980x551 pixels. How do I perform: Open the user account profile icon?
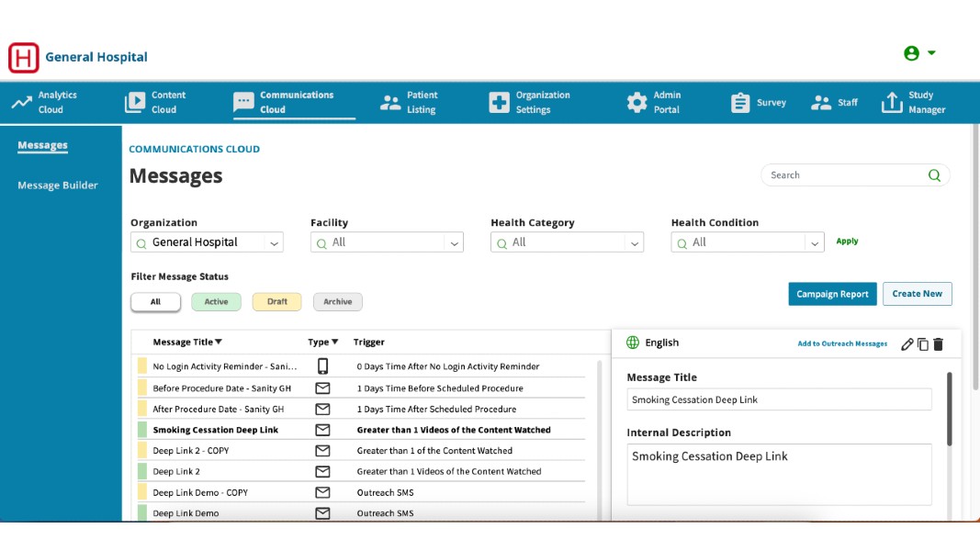point(912,53)
